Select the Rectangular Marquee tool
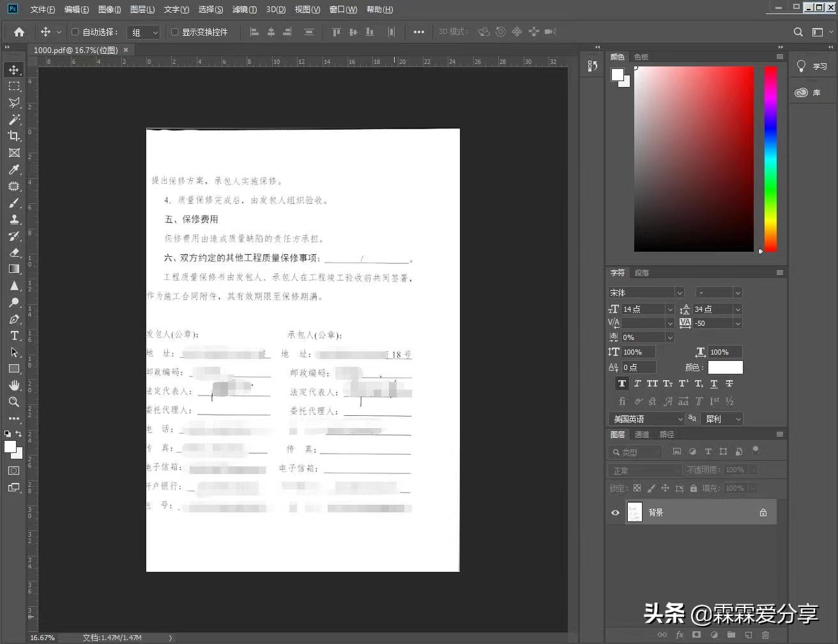Viewport: 838px width, 644px height. [14, 86]
